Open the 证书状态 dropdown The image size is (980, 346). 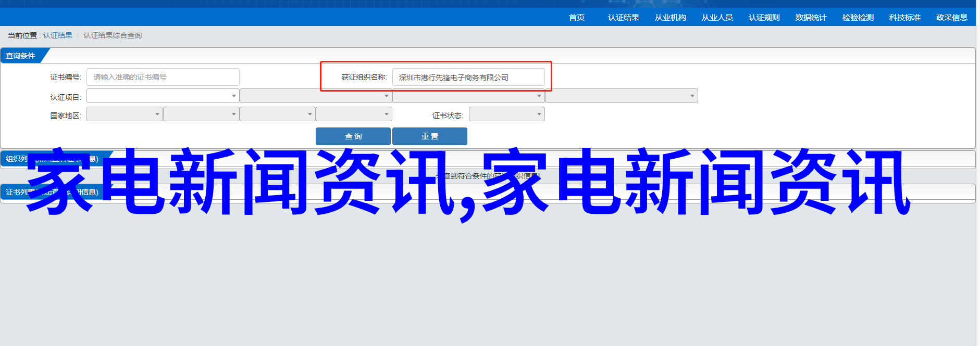coord(506,114)
